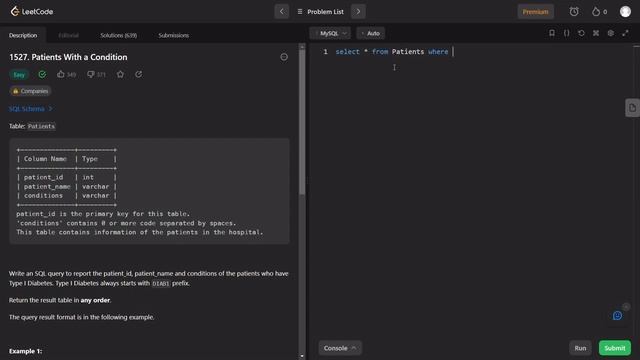Click scrollbar up arrow in description
Image resolution: width=640 pixels, height=360 pixels.
tap(302, 47)
